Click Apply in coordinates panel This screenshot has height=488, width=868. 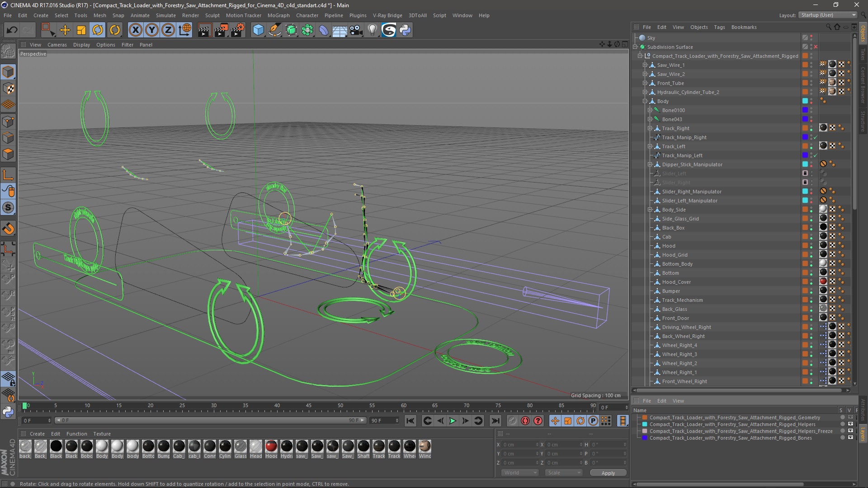click(x=608, y=473)
